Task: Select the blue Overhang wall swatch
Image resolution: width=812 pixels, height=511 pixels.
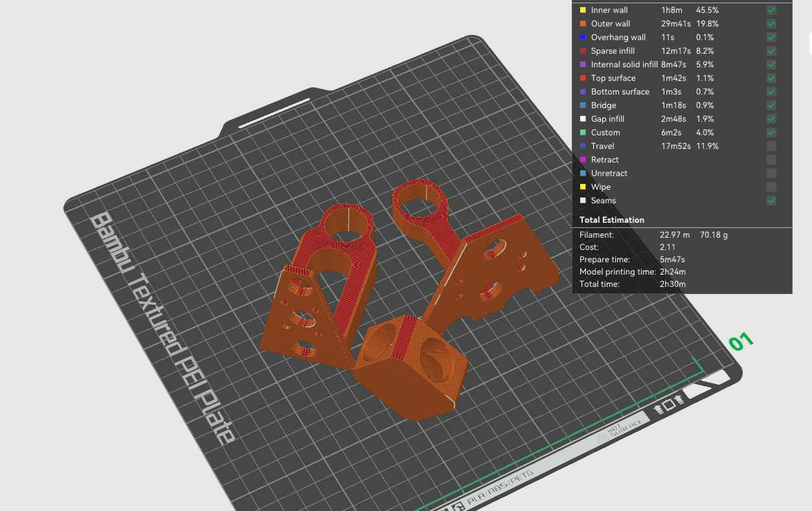Action: [583, 38]
